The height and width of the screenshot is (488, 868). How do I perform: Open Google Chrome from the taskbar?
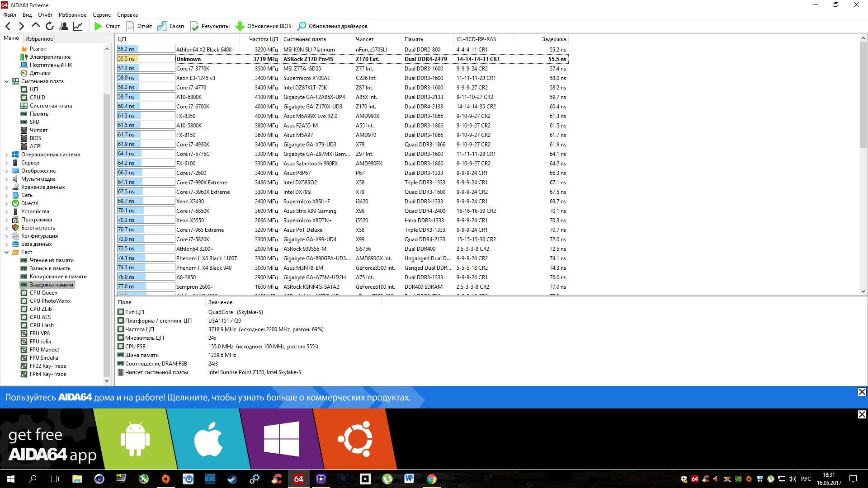click(x=431, y=479)
